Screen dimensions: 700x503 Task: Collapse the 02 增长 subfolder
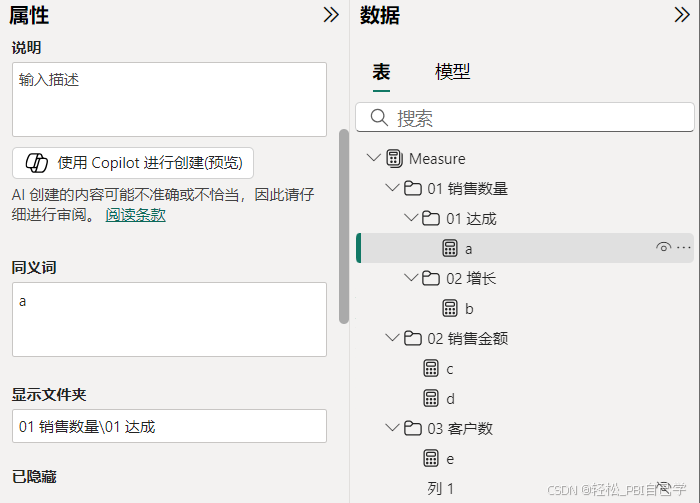tap(411, 277)
